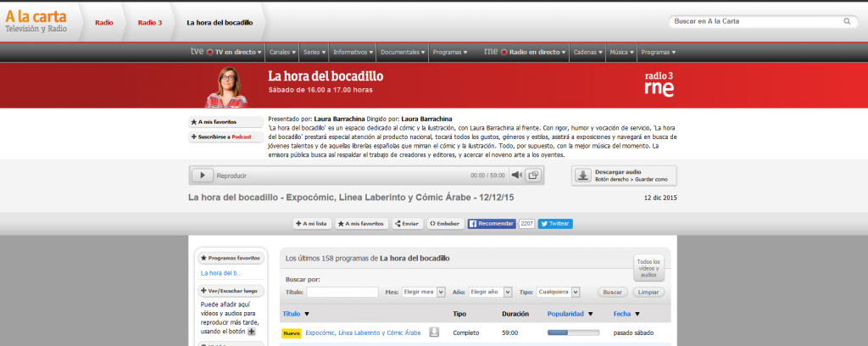Click the 'pasado sábado' date cell
The image size is (868, 346).
click(633, 332)
